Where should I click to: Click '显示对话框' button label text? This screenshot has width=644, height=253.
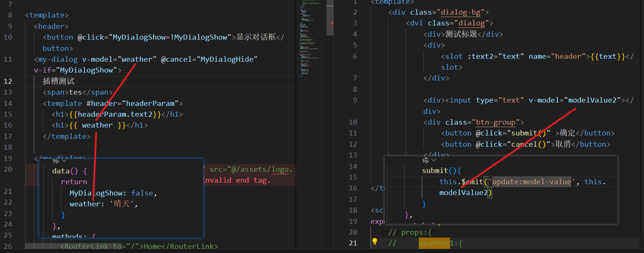click(256, 37)
